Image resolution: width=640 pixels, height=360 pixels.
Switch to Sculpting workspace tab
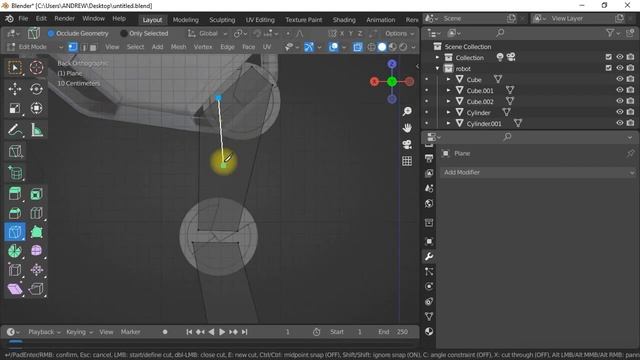[x=222, y=20]
